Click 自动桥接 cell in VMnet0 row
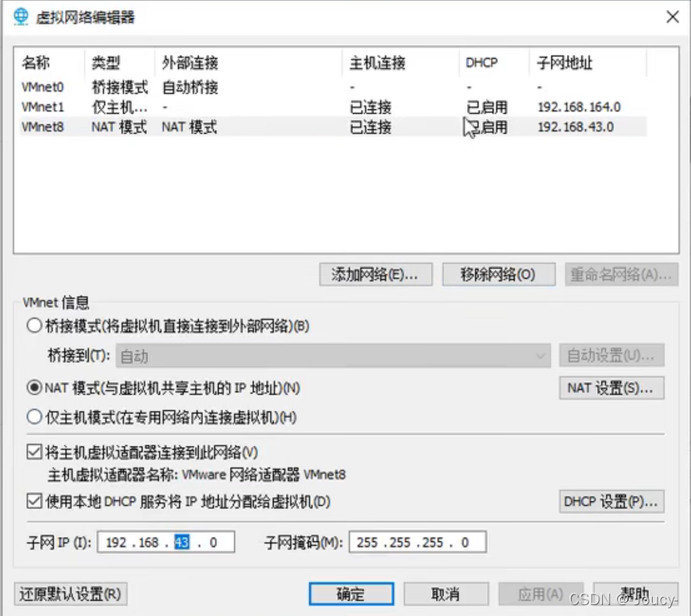Screen dimensions: 691x616 pyautogui.click(x=190, y=87)
